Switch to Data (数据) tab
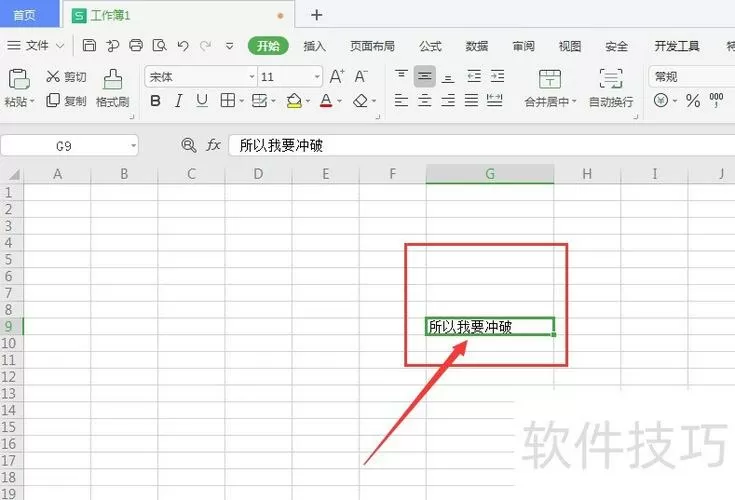735x500 pixels. click(x=477, y=46)
